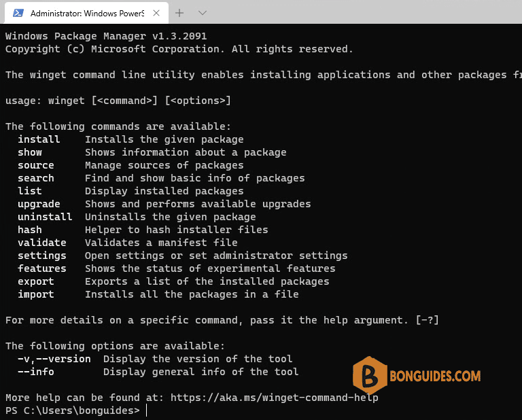Viewport: 522px width, 420px height.
Task: Click the 'install' command name
Action: coord(39,139)
